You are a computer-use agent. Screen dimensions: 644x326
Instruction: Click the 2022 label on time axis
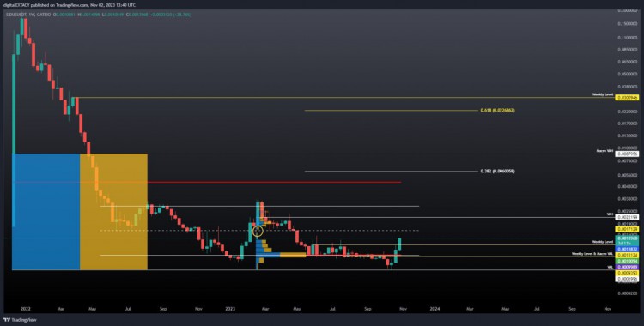(x=25, y=308)
